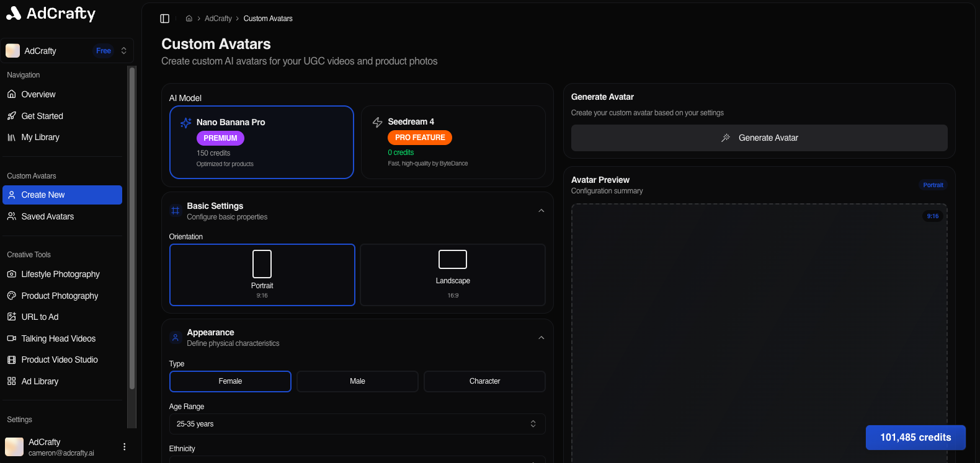Screen dimensions: 980x463
Task: Go to Saved Avatars
Action: pyautogui.click(x=62, y=216)
